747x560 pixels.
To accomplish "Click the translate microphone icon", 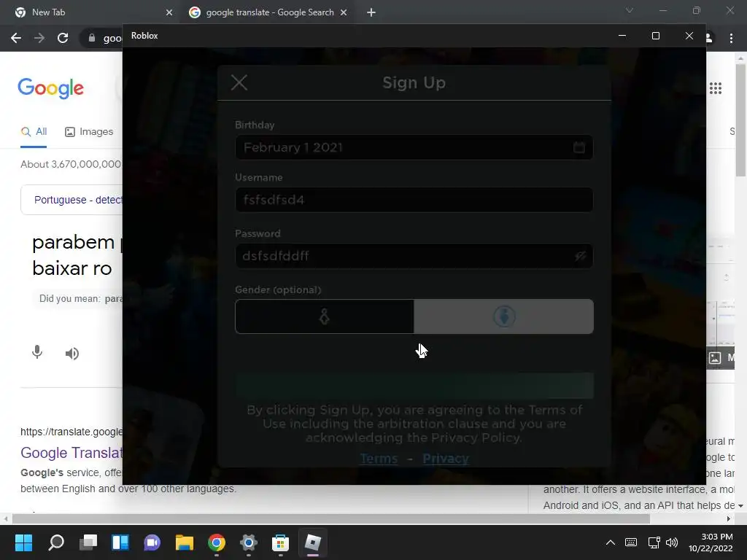I will 36,353.
